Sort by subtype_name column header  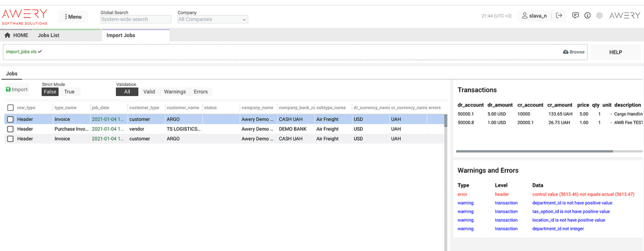(331, 108)
